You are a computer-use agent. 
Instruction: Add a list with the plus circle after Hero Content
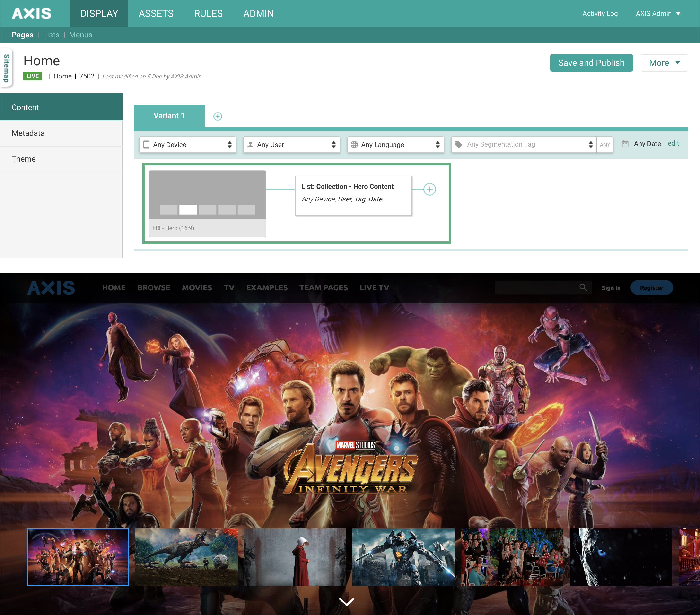pyautogui.click(x=429, y=189)
